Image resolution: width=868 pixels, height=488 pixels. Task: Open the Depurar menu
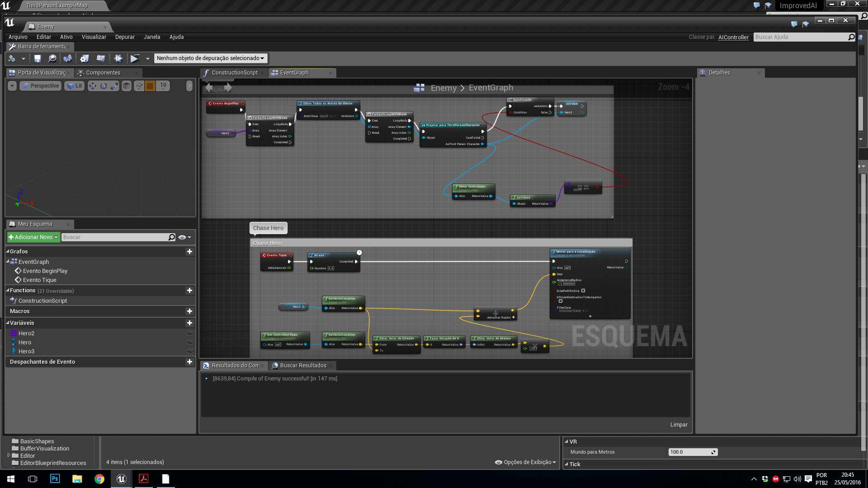point(125,37)
